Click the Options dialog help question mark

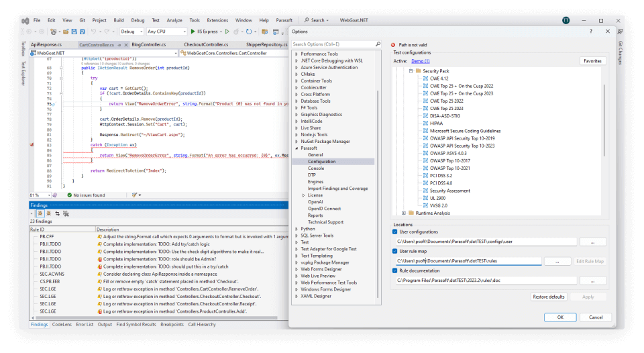click(591, 32)
